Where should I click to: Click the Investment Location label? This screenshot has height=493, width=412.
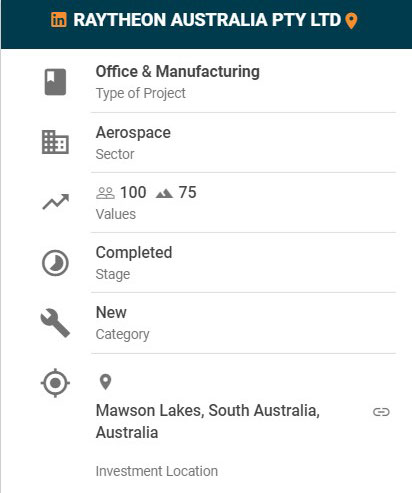coord(157,471)
